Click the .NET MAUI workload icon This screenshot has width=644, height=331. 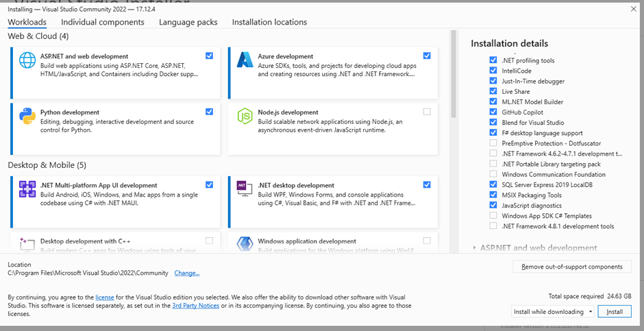(x=27, y=189)
